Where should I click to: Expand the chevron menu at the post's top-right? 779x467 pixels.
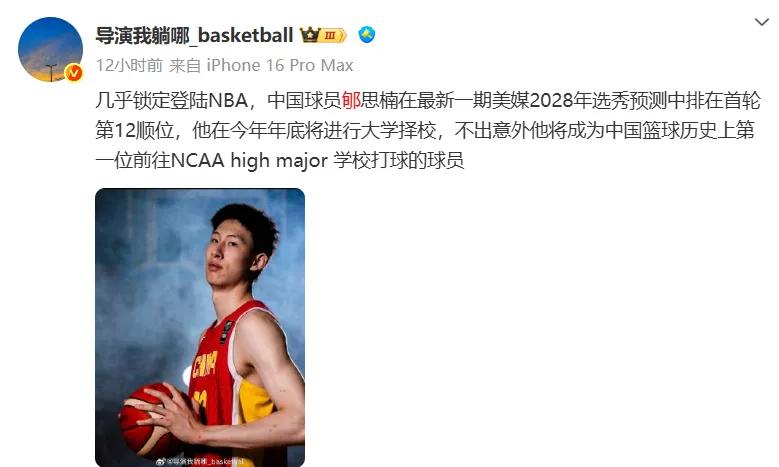coord(762,22)
